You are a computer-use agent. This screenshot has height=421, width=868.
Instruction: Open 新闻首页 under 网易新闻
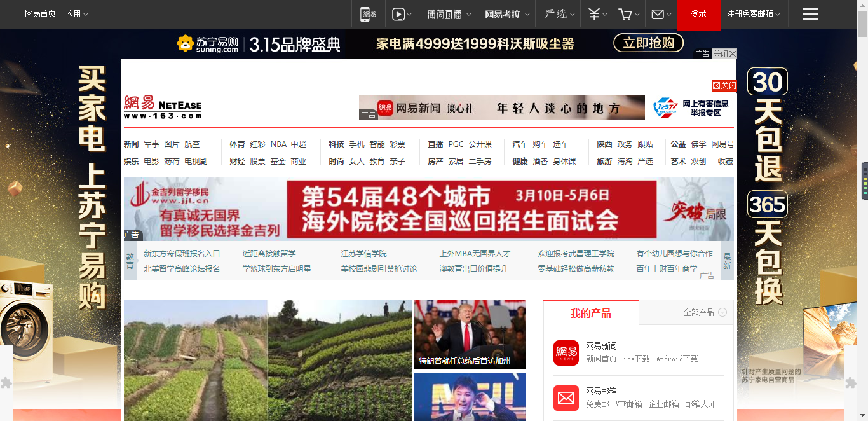click(x=601, y=359)
